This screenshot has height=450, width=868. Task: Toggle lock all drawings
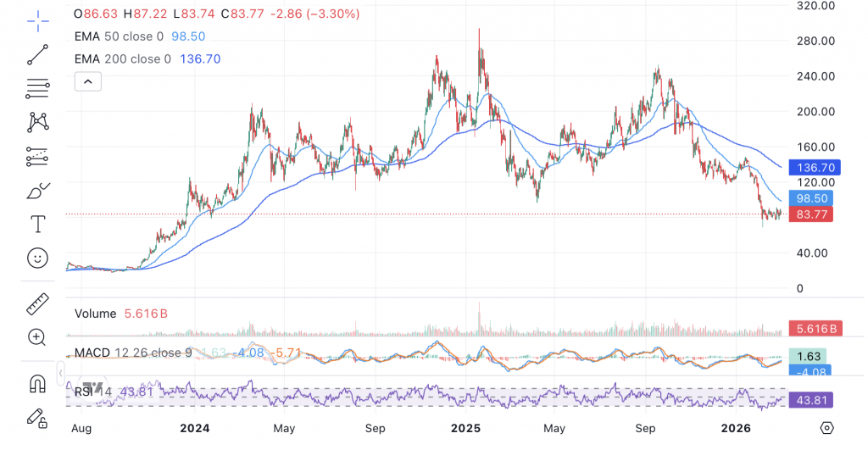coord(37,417)
